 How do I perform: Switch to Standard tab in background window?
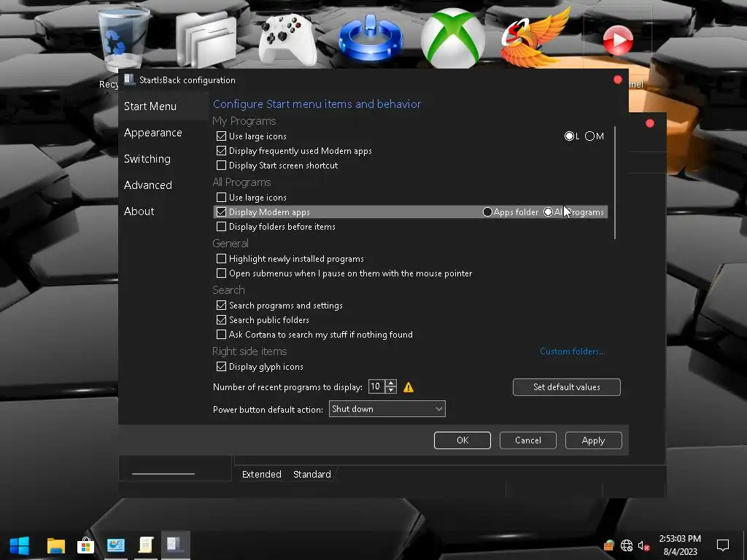click(x=312, y=474)
